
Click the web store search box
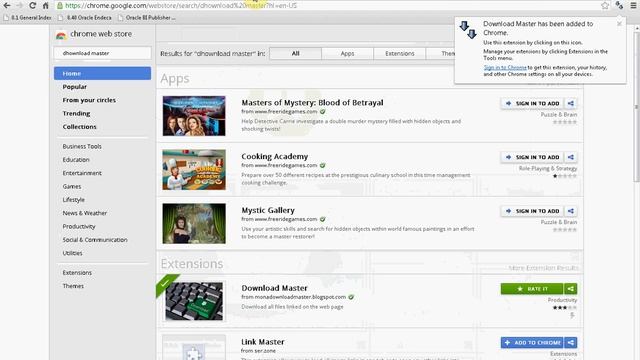point(102,53)
